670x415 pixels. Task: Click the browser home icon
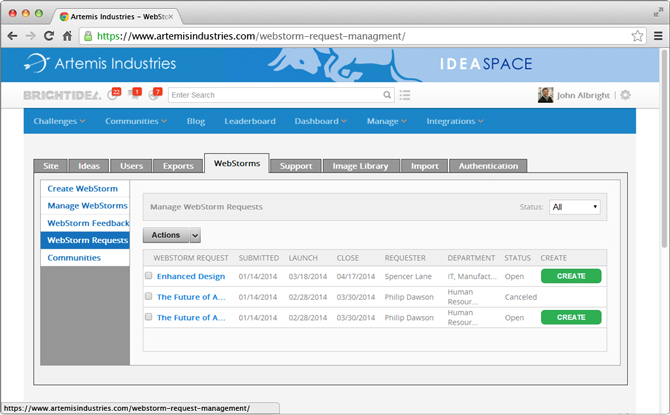coord(67,36)
